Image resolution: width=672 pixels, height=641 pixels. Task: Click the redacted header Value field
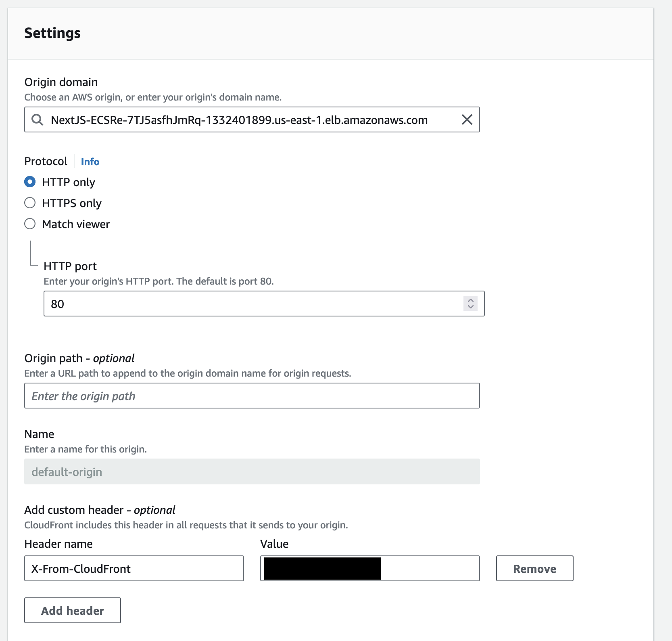pos(428,568)
